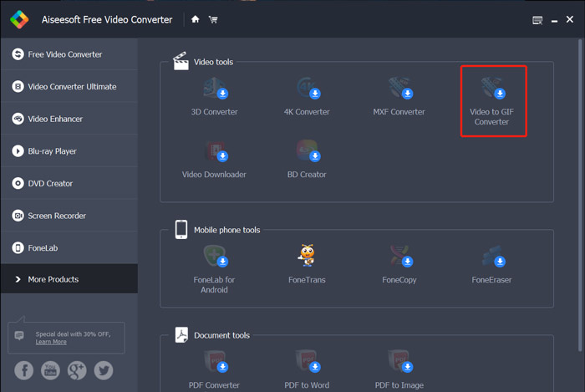Screen dimensions: 585x392
Task: Open the menu icon in title bar
Action: [x=537, y=20]
